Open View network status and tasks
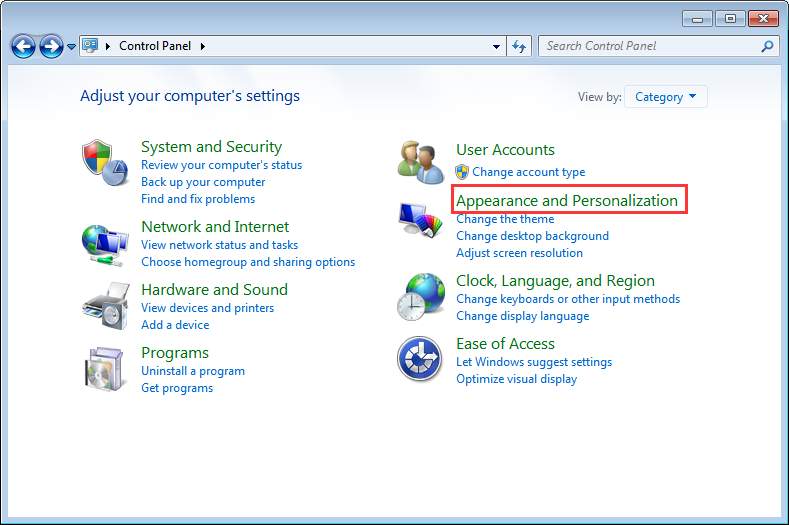The image size is (789, 525). click(219, 245)
